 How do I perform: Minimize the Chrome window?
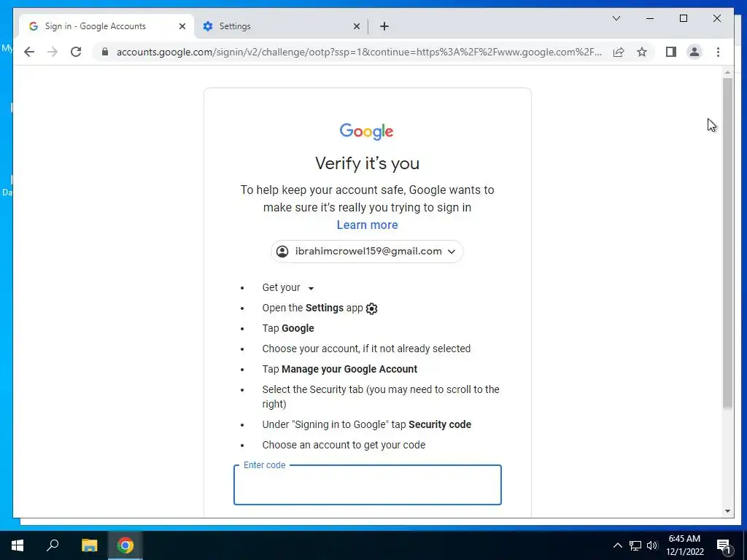(650, 18)
